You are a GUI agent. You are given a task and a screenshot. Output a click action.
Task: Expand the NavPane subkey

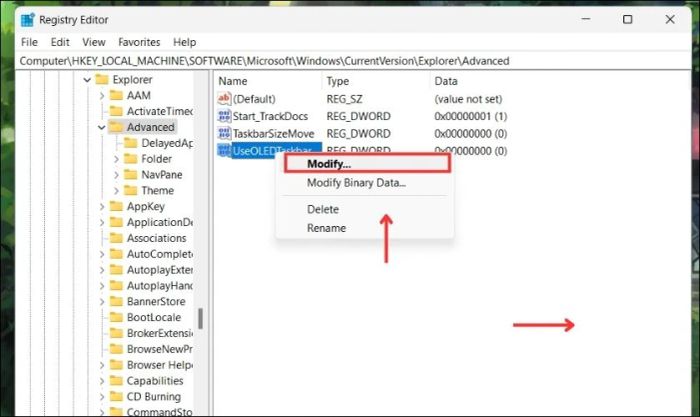(x=116, y=175)
